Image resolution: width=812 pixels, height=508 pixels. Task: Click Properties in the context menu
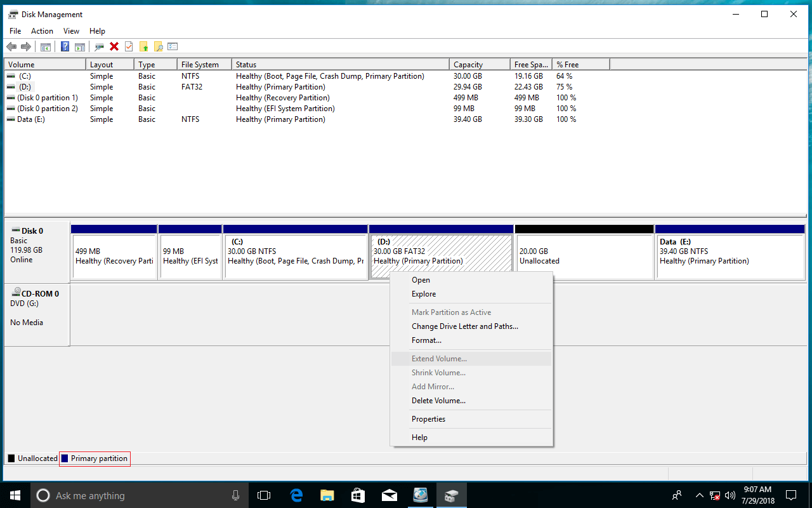point(428,418)
